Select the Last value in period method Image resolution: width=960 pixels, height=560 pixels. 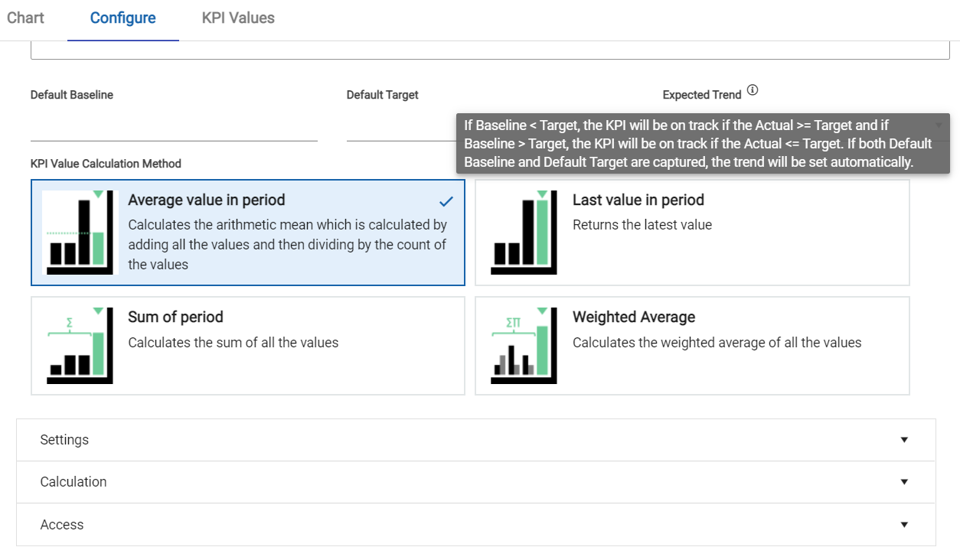691,232
